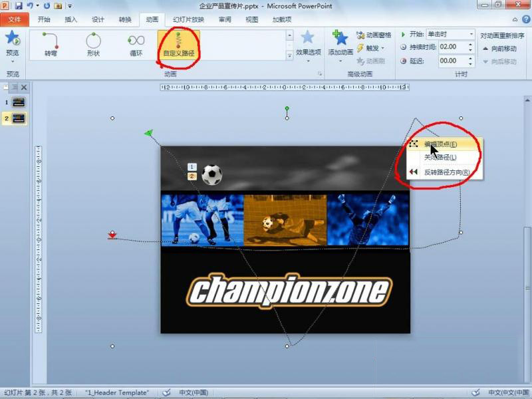Click animation order tag 2 on slide
Viewport: 532px width, 399px height.
click(x=192, y=176)
